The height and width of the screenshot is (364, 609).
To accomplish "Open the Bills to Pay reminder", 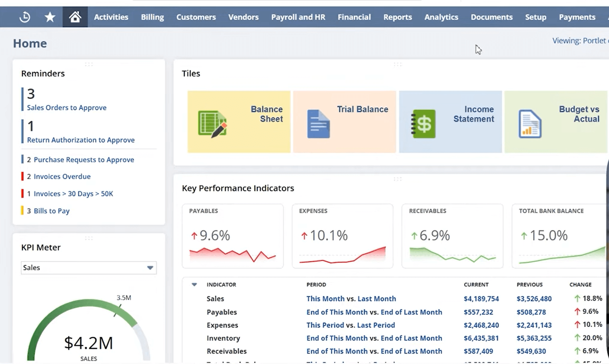I will coord(51,211).
